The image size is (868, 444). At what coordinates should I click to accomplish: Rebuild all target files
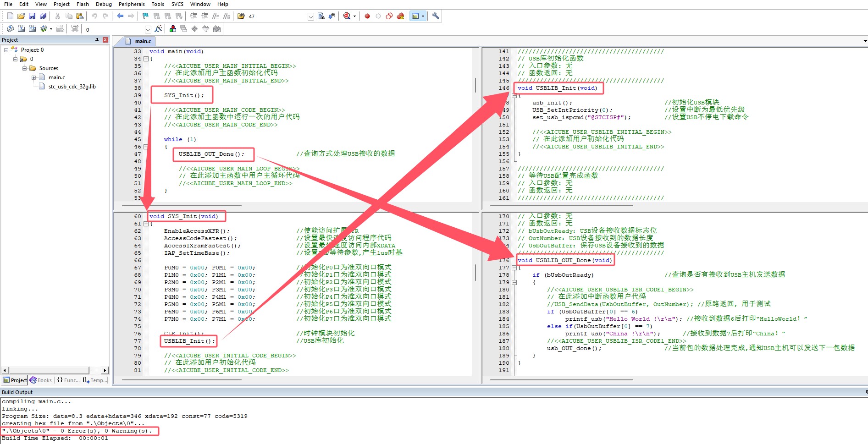coord(32,29)
